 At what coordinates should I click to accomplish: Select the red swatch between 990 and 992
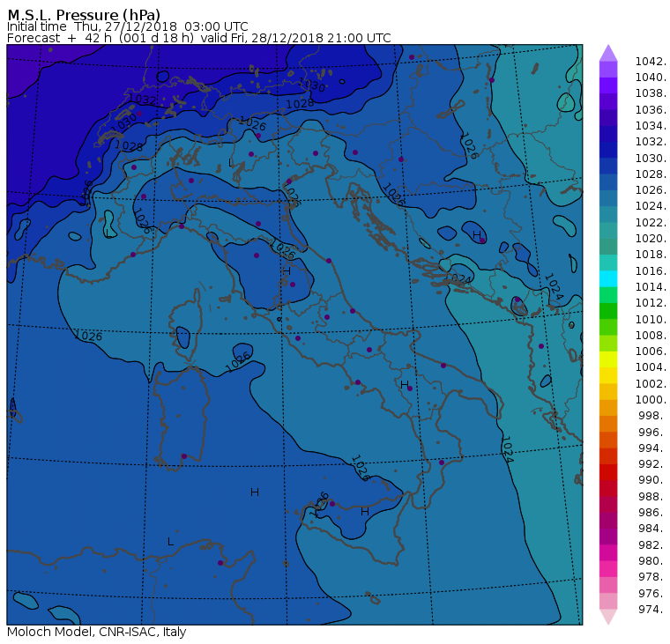click(x=608, y=472)
